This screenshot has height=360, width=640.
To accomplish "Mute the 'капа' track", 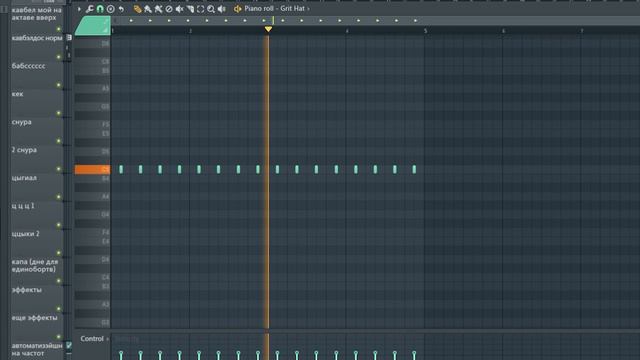I will 58,281.
